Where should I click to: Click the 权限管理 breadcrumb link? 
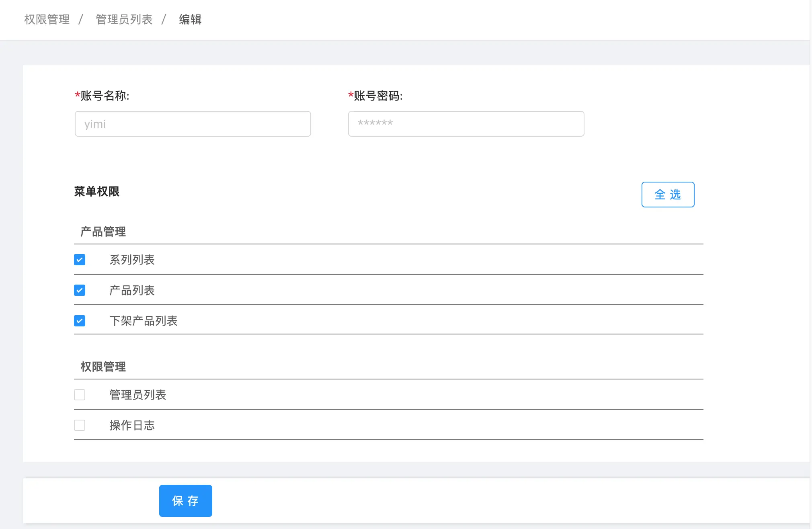(x=47, y=19)
